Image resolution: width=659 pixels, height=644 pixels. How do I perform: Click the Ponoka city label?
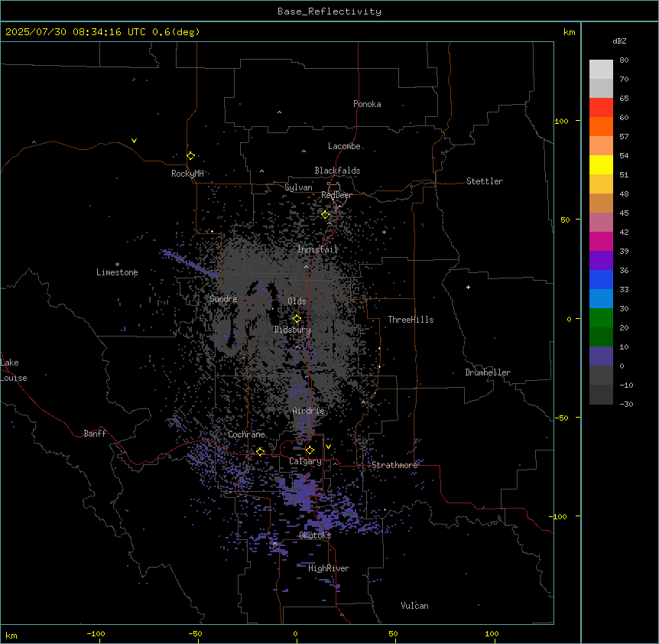coord(367,104)
